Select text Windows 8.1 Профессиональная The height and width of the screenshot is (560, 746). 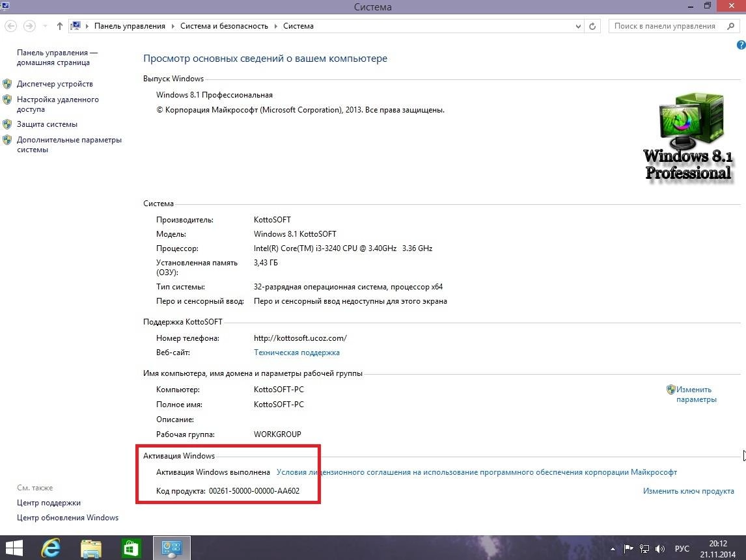(214, 95)
